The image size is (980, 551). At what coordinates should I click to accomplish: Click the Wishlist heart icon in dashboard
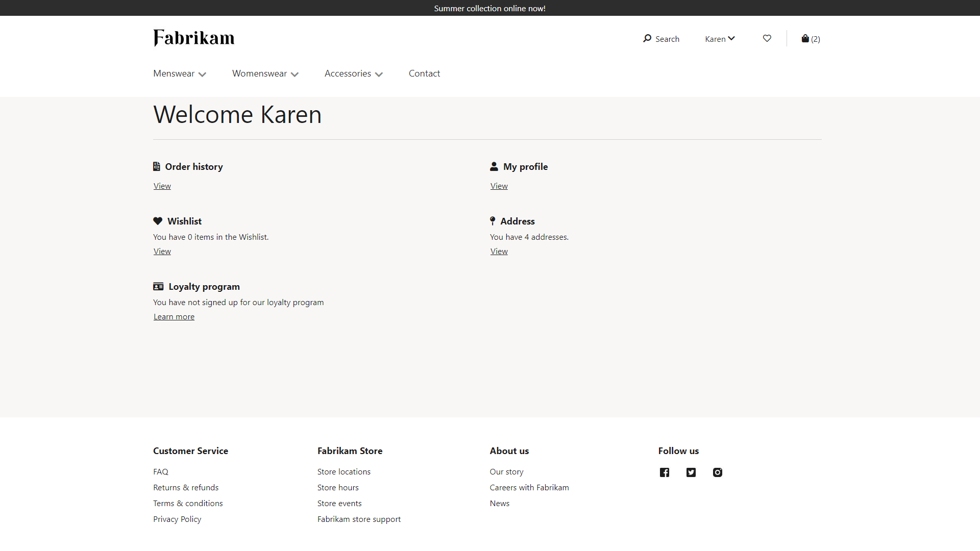pyautogui.click(x=158, y=221)
